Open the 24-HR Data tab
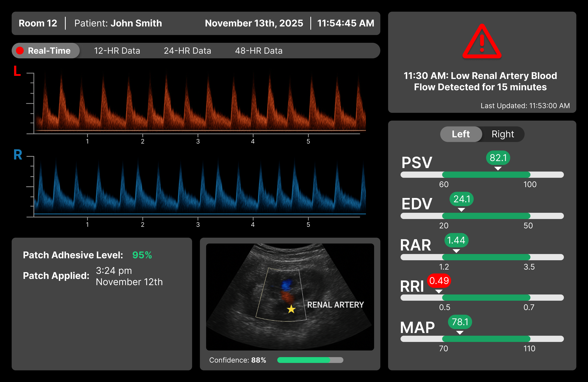Image resolution: width=588 pixels, height=382 pixels. pyautogui.click(x=187, y=51)
